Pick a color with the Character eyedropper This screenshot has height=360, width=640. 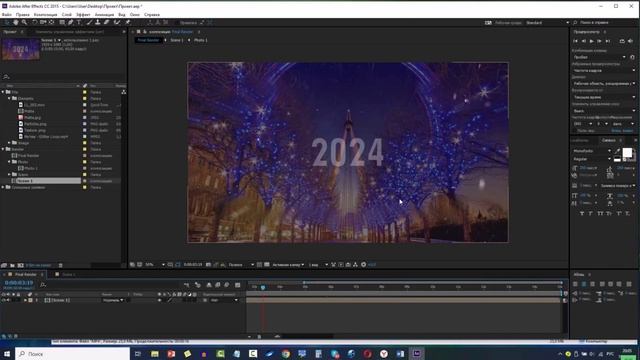[x=618, y=151]
